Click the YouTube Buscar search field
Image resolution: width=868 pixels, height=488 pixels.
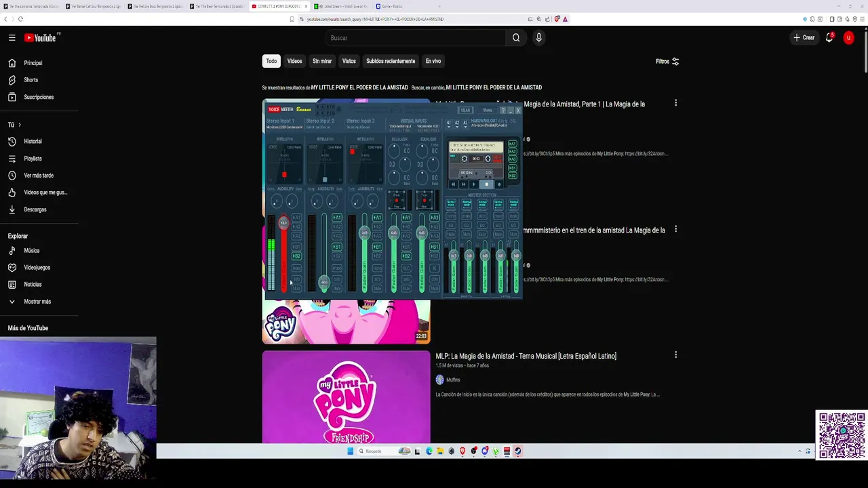pyautogui.click(x=415, y=38)
